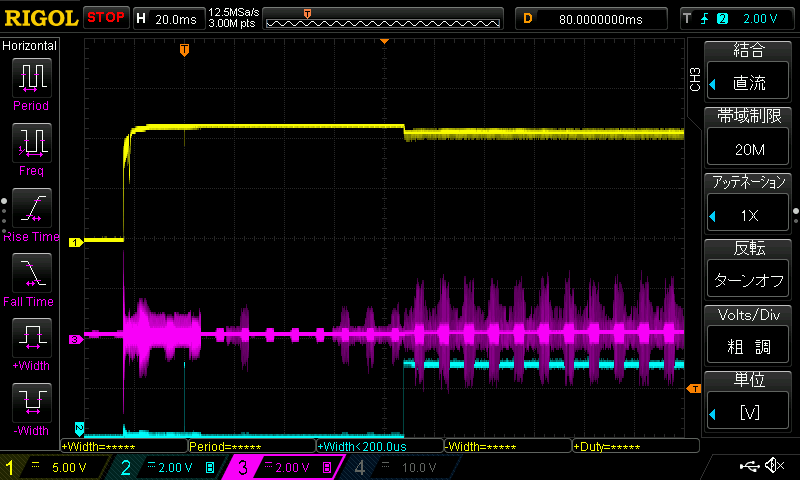The width and height of the screenshot is (800, 480).
Task: Select the Freq measurement icon
Action: pos(32,142)
